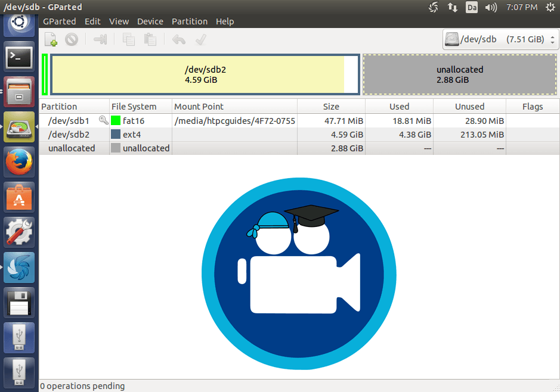The image size is (560, 392).
Task: Click the Resize/Move toolbar icon
Action: click(100, 40)
